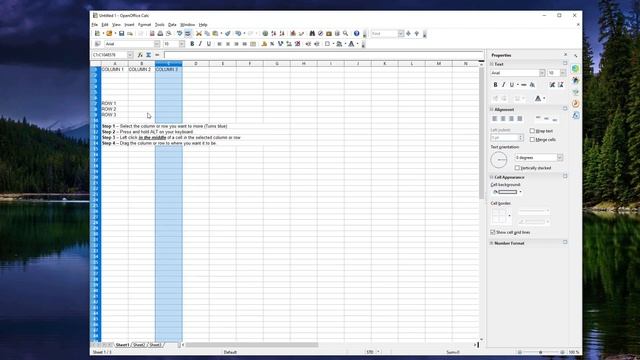Screen dimensions: 640x360
Task: Click the Insert Chart icon
Action: click(293, 33)
